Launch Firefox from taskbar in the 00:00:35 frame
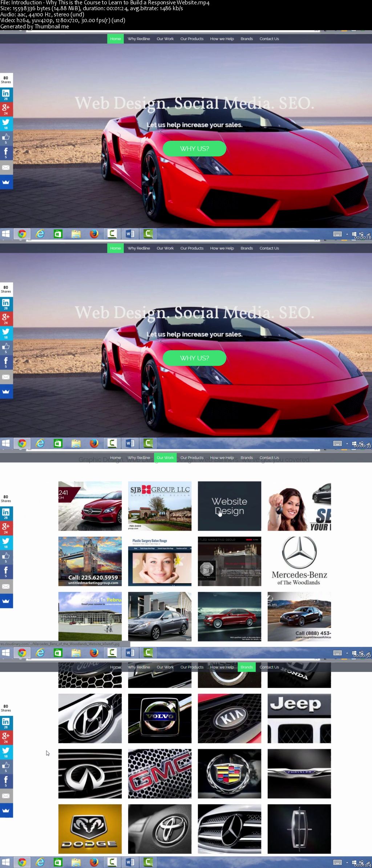The height and width of the screenshot is (868, 372). [94, 443]
